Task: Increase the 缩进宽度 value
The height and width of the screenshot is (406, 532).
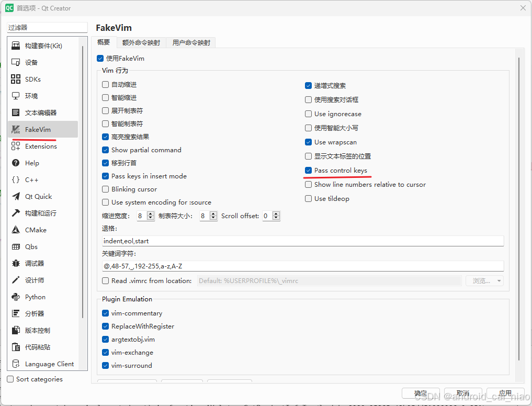Action: [151, 213]
